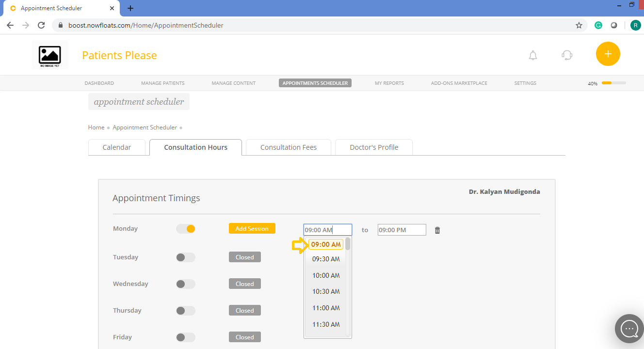Choose 10:00 AM from the list
This screenshot has width=644, height=349.
point(326,275)
